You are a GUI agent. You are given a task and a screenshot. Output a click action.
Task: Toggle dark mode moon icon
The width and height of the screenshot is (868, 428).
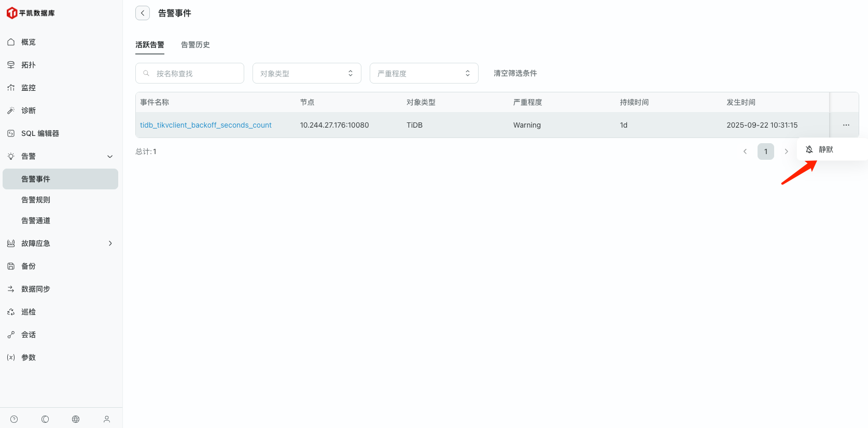coord(45,419)
